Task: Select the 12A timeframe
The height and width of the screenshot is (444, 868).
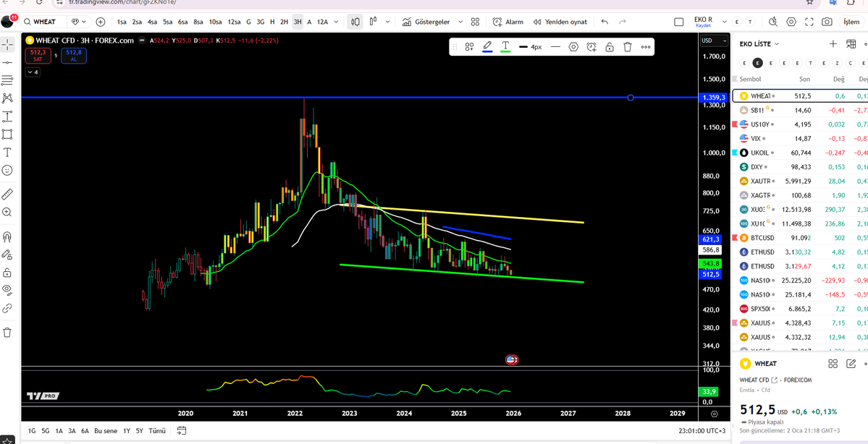Action: (x=322, y=22)
